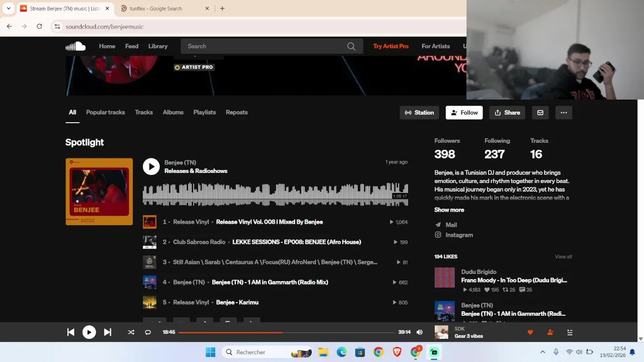Toggle follow for SDK in player bar
This screenshot has width=644, height=362.
[x=550, y=332]
